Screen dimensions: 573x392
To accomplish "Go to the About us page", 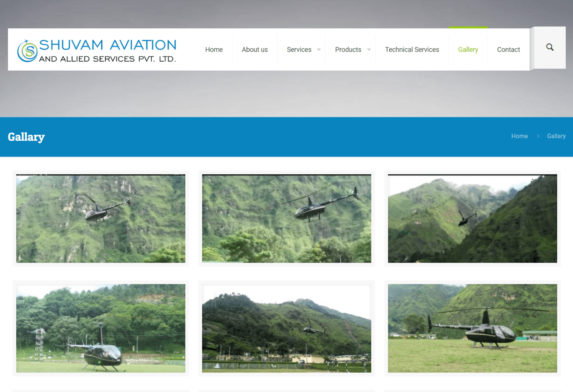I will (x=255, y=49).
